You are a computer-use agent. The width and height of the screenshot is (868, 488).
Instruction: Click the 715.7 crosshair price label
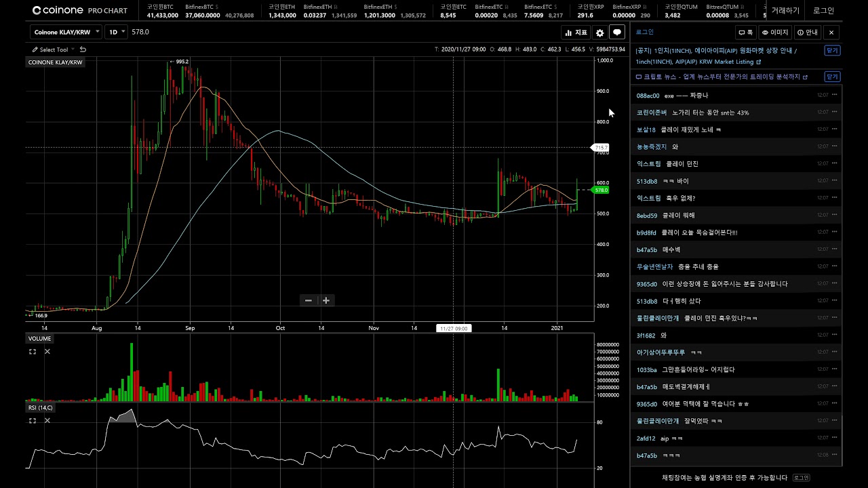(601, 148)
